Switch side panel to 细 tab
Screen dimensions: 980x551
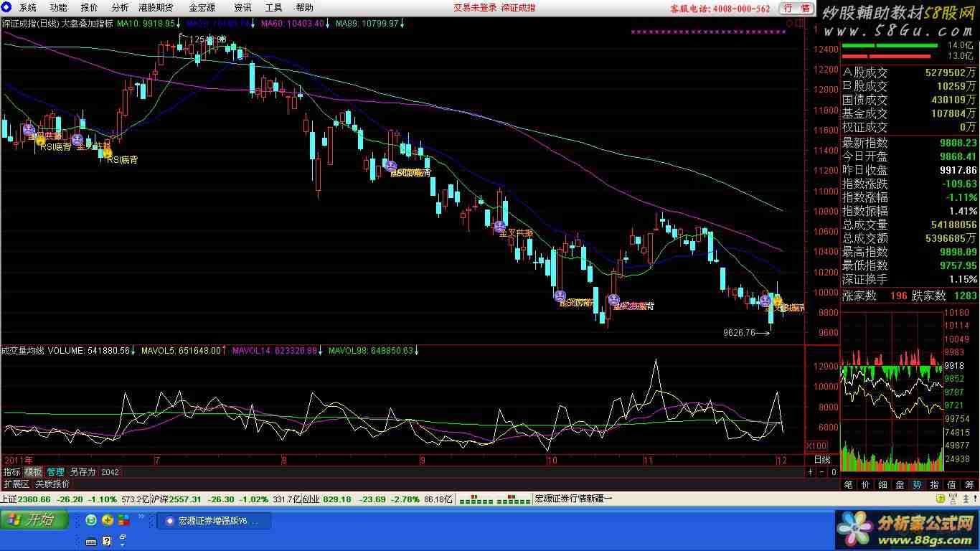pyautogui.click(x=882, y=485)
